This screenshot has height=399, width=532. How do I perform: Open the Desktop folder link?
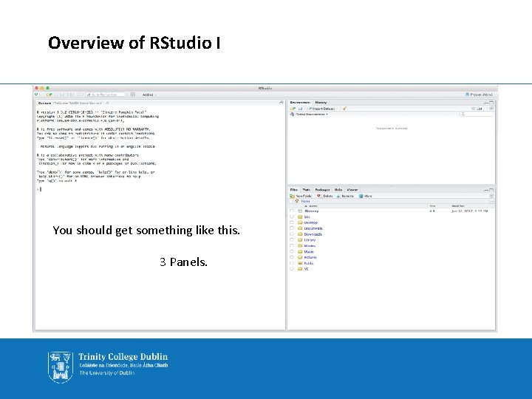311,222
